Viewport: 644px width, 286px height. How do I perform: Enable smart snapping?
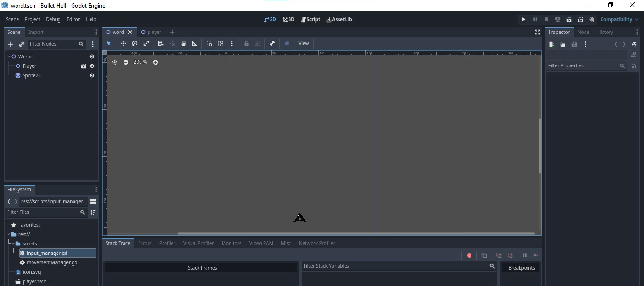[x=210, y=43]
